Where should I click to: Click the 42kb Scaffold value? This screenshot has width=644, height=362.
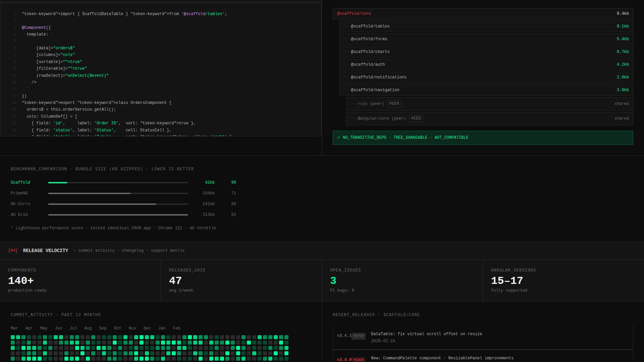tap(210, 183)
